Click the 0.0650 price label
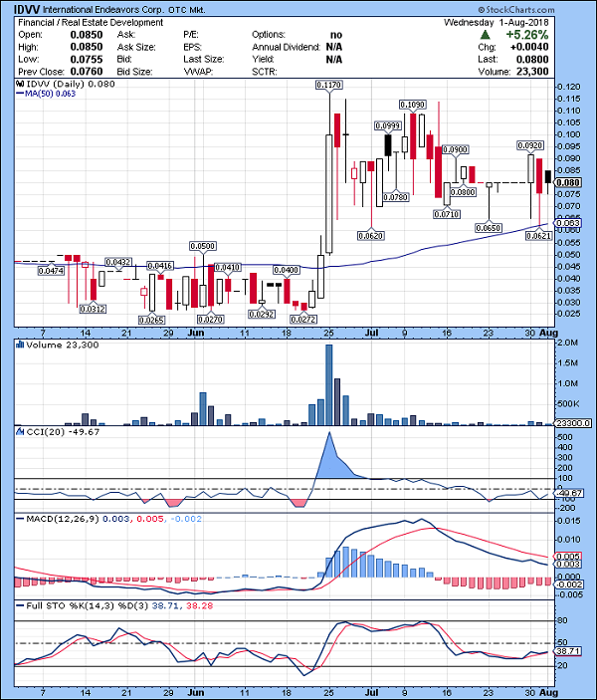Screen dimensions: 597x700 pyautogui.click(x=489, y=228)
